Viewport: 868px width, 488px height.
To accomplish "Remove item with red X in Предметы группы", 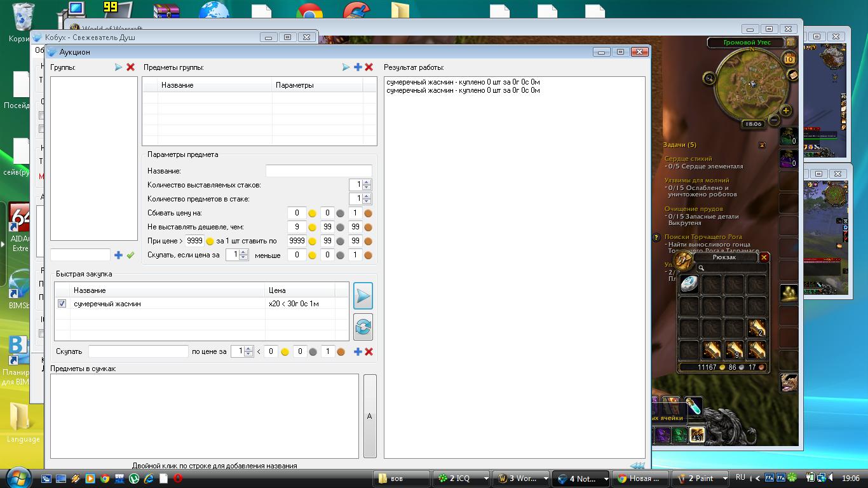I will (369, 67).
